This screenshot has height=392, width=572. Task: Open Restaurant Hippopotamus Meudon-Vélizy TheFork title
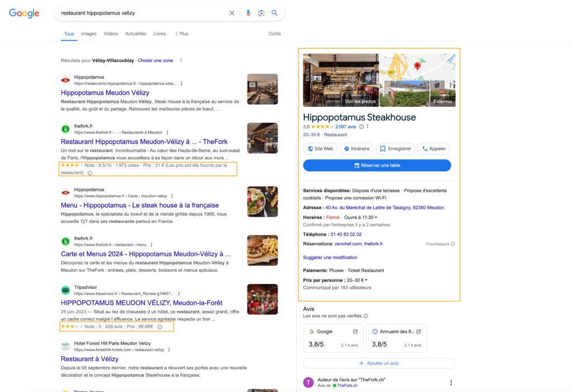(x=144, y=142)
